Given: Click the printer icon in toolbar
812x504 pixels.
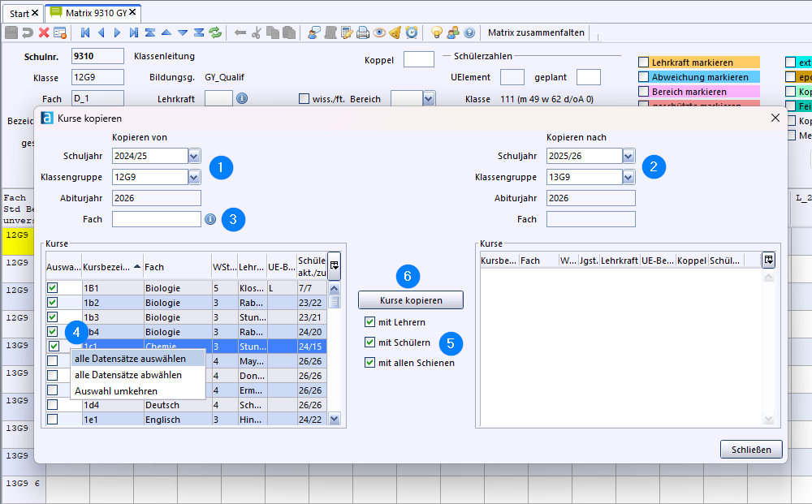Looking at the screenshot, I should [363, 33].
